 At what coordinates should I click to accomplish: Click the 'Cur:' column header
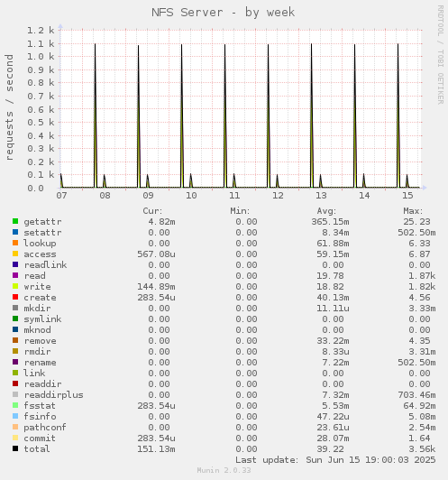pos(152,211)
